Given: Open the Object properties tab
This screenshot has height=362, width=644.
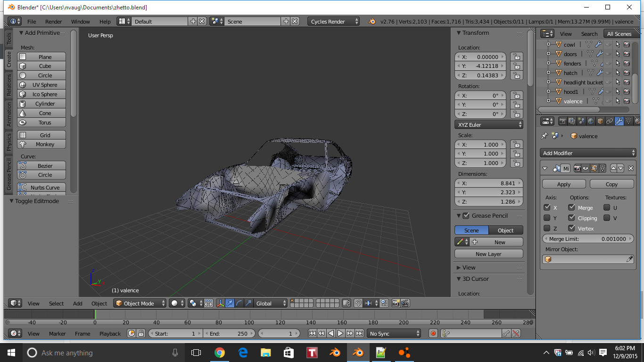Looking at the screenshot, I should click(600, 121).
